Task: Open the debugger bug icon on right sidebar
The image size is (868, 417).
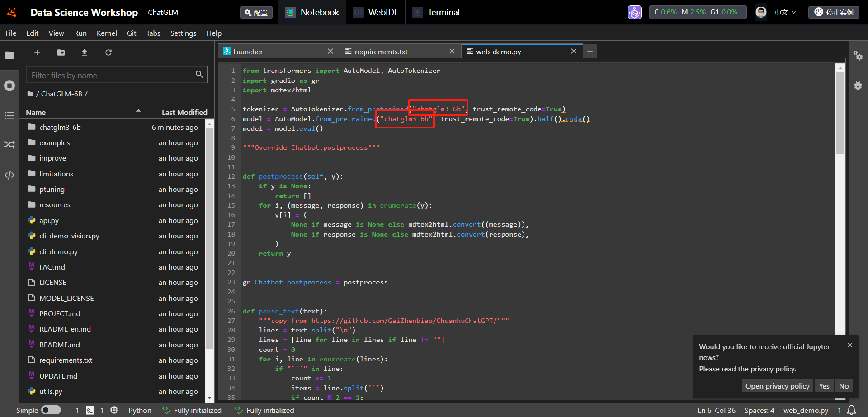Action: point(858,85)
